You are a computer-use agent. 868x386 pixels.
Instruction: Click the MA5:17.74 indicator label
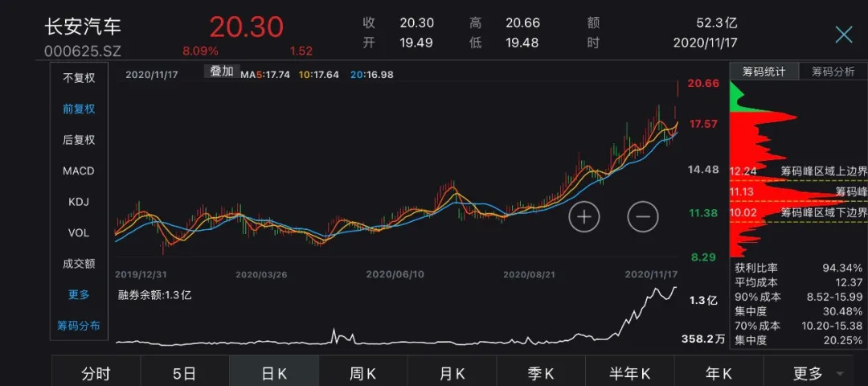265,74
